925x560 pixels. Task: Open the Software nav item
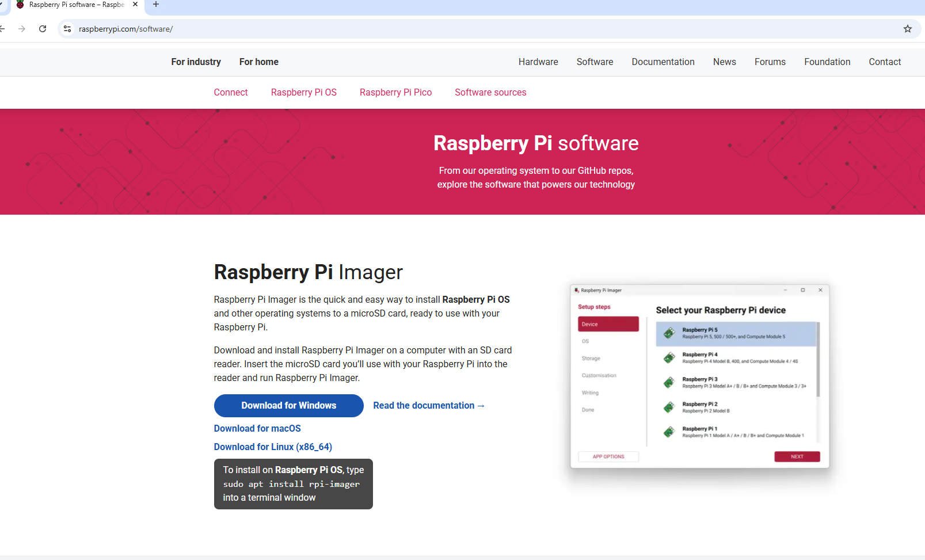click(x=595, y=62)
